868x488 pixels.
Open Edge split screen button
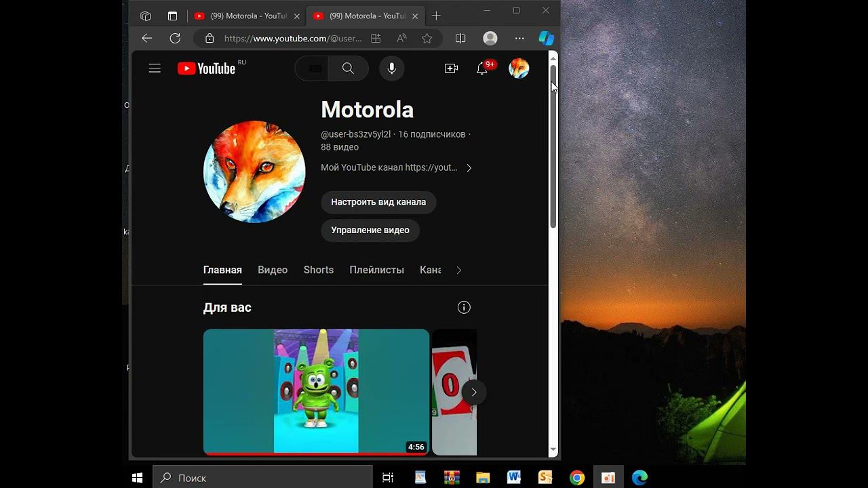(x=460, y=39)
